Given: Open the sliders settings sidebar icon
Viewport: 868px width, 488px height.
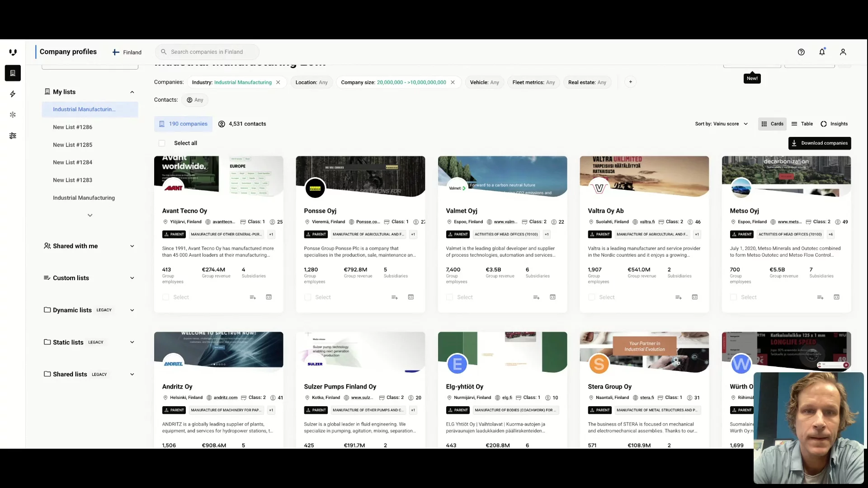Looking at the screenshot, I should pyautogui.click(x=13, y=136).
